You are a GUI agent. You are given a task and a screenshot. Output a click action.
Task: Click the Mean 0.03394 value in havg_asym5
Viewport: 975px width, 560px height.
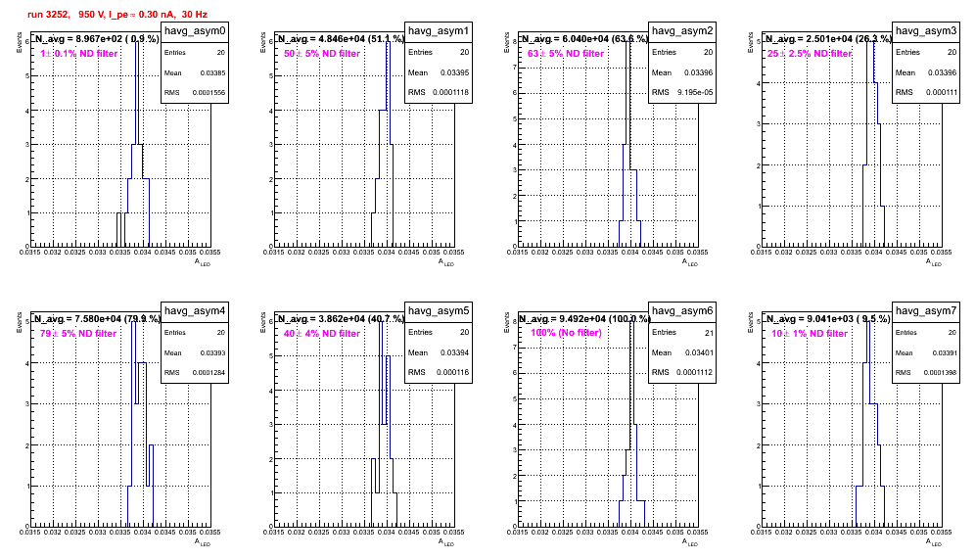click(x=454, y=352)
